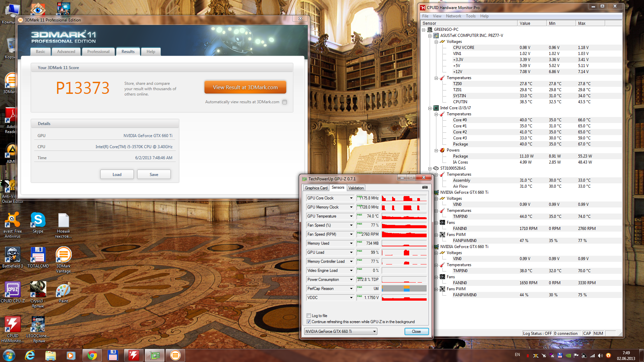Viewport: 644px width, 362px height.
Task: Click the volume speaker tray icon
Action: point(600,355)
